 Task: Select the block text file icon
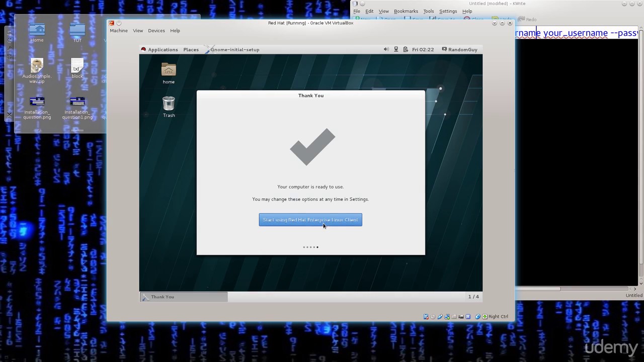tap(77, 68)
